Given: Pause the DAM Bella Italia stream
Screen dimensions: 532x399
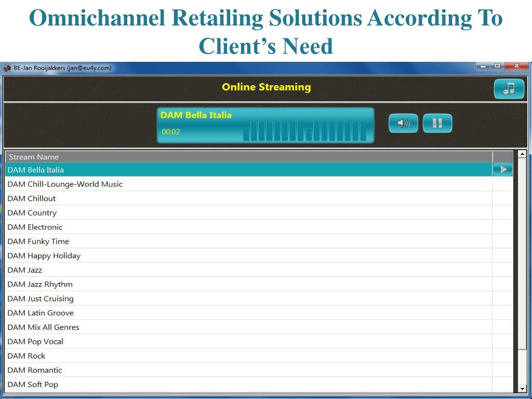Looking at the screenshot, I should 437,123.
